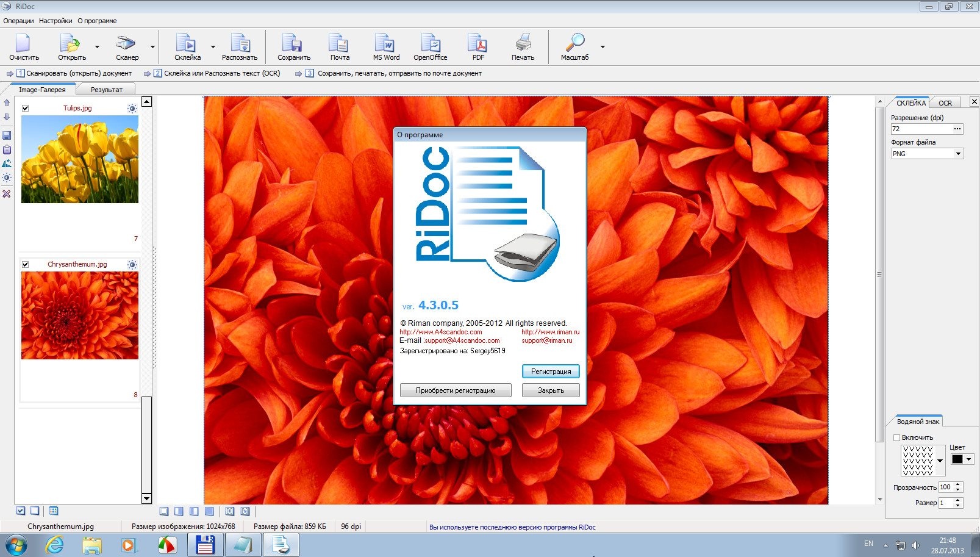Click the rotate/flip icon in gallery sidebar
Image resolution: width=980 pixels, height=557 pixels.
point(7,164)
